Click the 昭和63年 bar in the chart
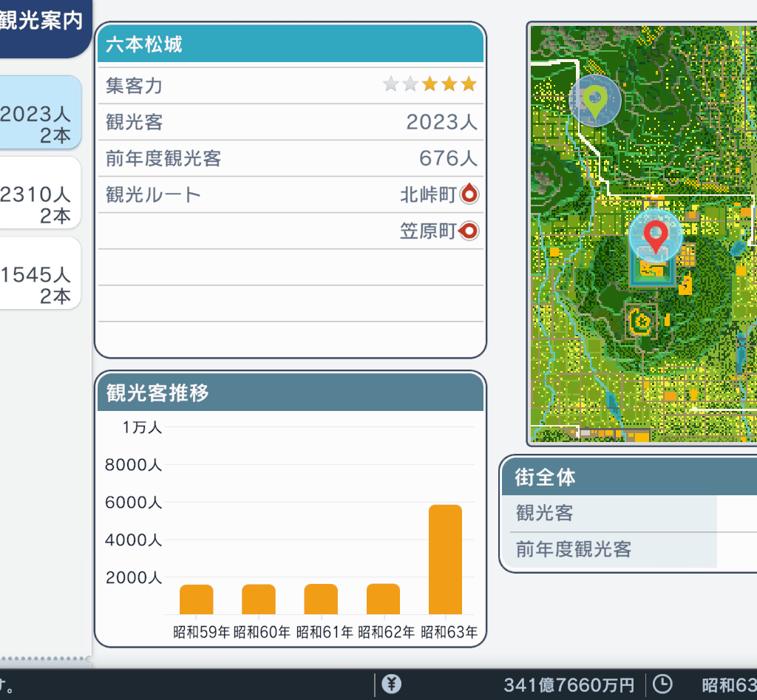The image size is (757, 700). click(445, 560)
